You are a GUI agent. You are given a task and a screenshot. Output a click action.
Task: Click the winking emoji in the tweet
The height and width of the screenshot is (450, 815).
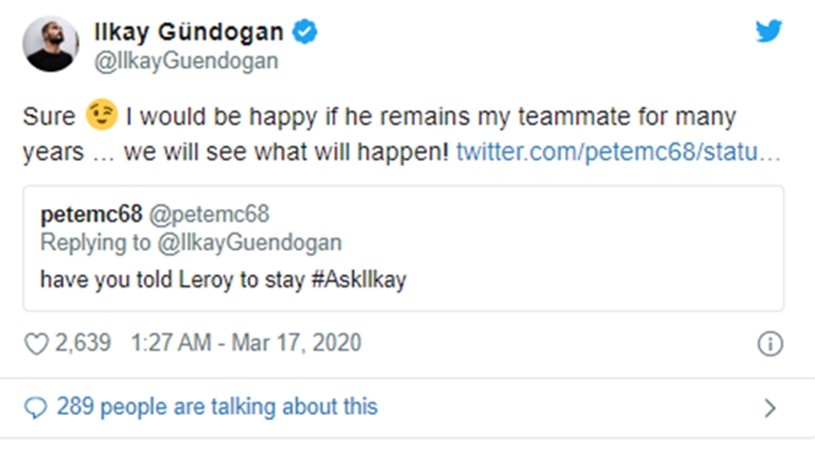(102, 116)
